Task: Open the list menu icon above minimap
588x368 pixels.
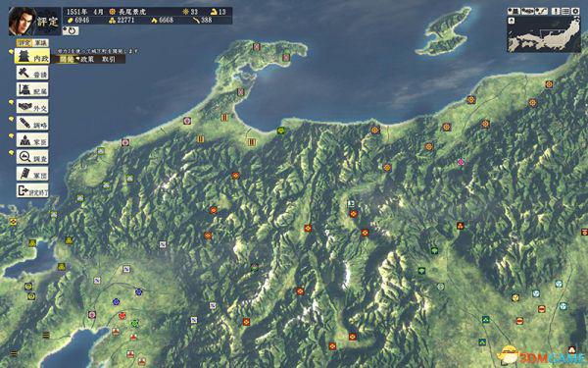Action: click(565, 11)
